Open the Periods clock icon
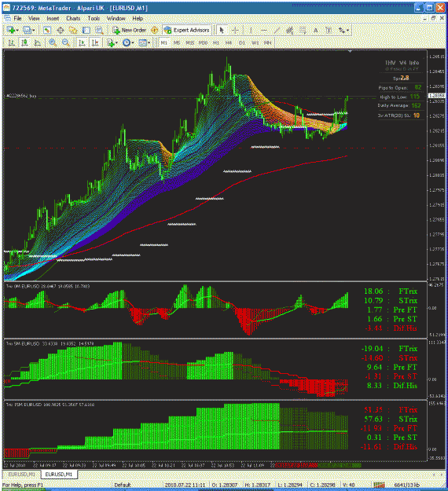448x491 pixels. 127,42
